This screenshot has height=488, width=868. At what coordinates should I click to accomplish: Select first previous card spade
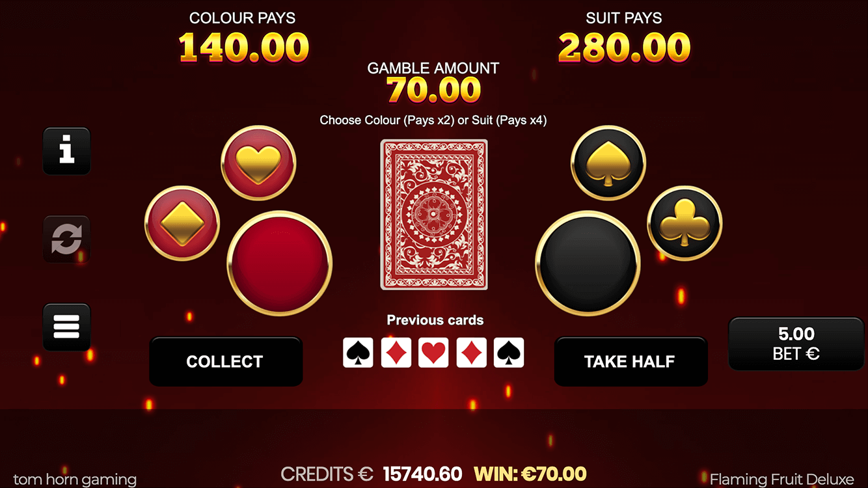[359, 353]
